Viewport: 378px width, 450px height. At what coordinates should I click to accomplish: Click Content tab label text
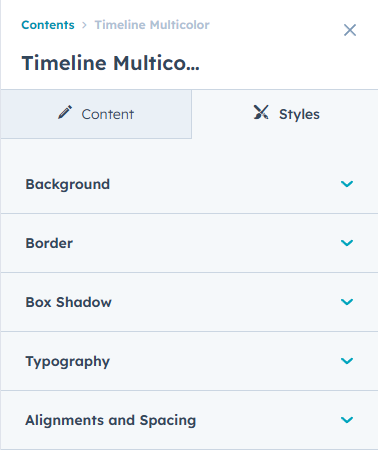(108, 114)
